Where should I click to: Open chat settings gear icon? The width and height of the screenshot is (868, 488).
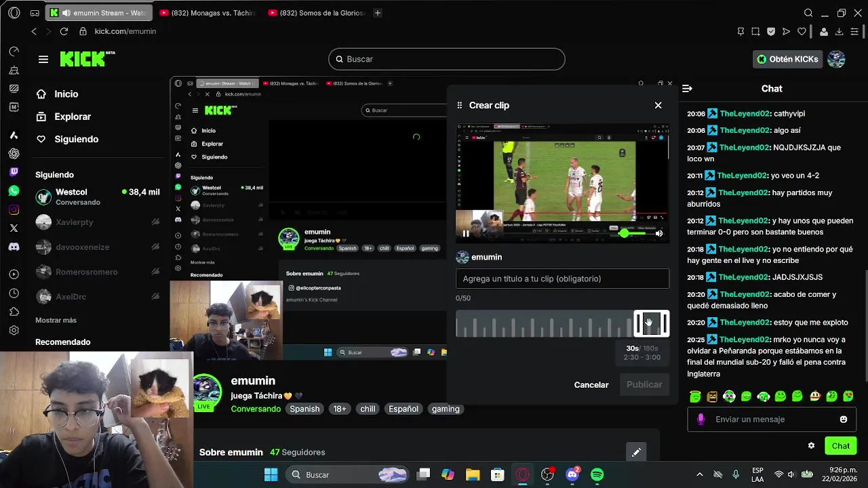click(x=811, y=446)
